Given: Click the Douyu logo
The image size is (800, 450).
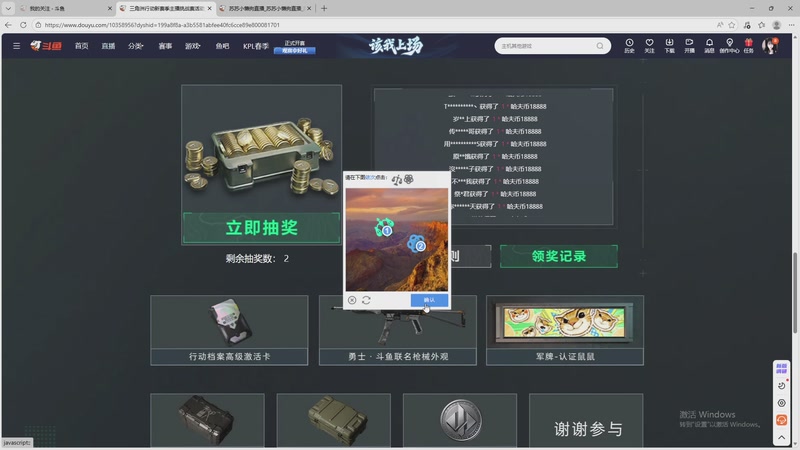Looking at the screenshot, I should (46, 46).
